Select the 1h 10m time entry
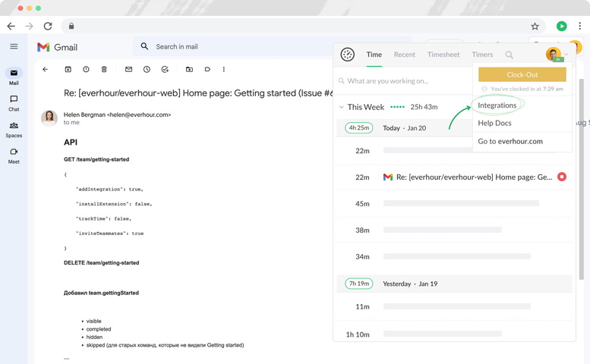Viewport: 590px width, 364px height. click(x=454, y=334)
